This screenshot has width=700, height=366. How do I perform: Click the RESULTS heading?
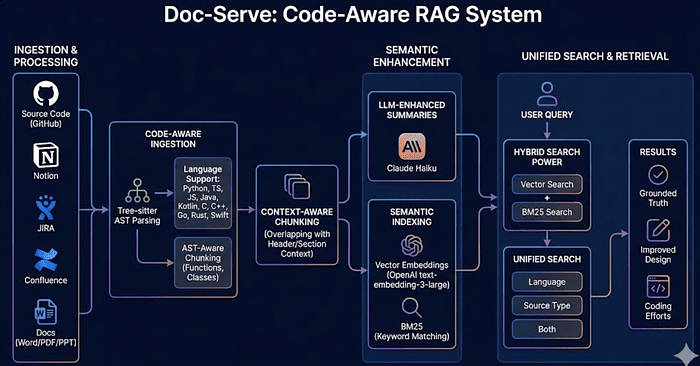pos(658,152)
